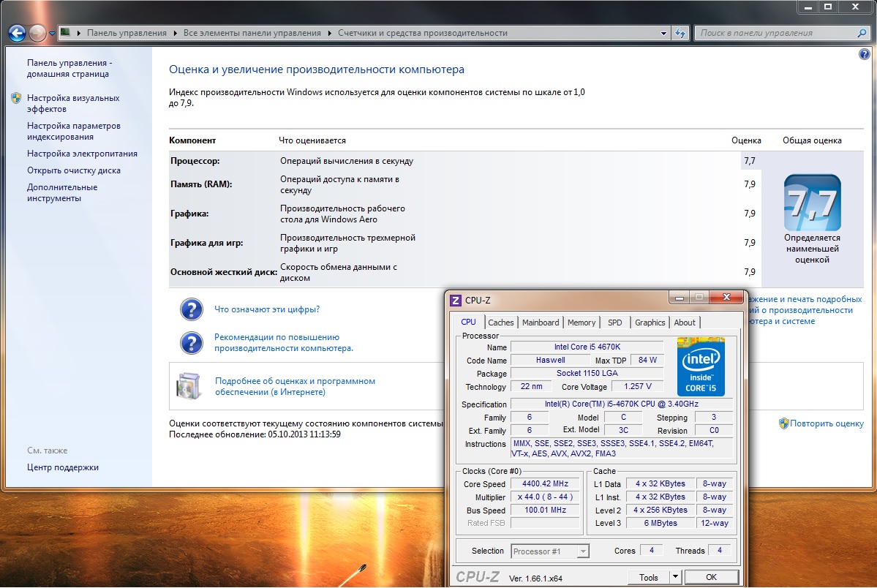The width and height of the screenshot is (877, 588).
Task: Click OK button in CPU-Z
Action: tap(711, 577)
